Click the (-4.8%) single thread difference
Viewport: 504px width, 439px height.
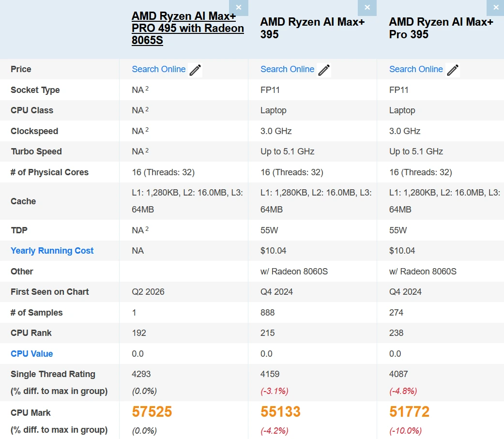coord(403,391)
